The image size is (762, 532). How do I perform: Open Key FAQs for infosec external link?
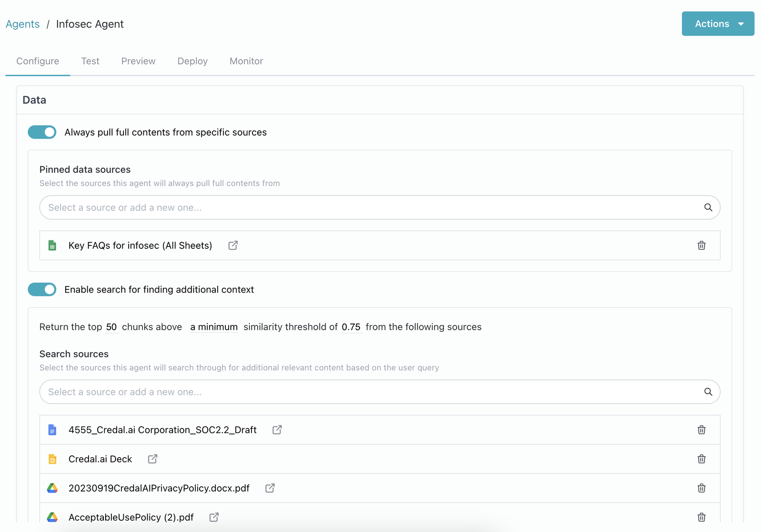point(233,245)
